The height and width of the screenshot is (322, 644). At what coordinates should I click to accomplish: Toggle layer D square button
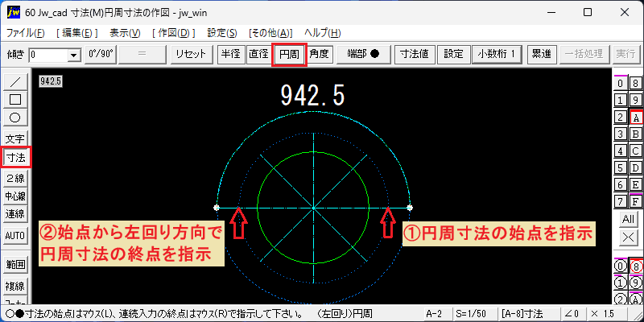pyautogui.click(x=636, y=167)
